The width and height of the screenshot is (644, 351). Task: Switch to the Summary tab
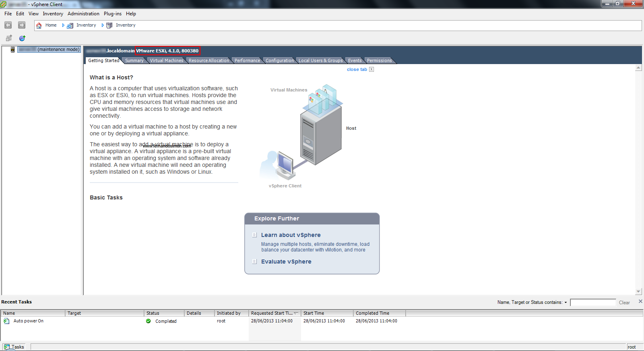click(x=134, y=60)
